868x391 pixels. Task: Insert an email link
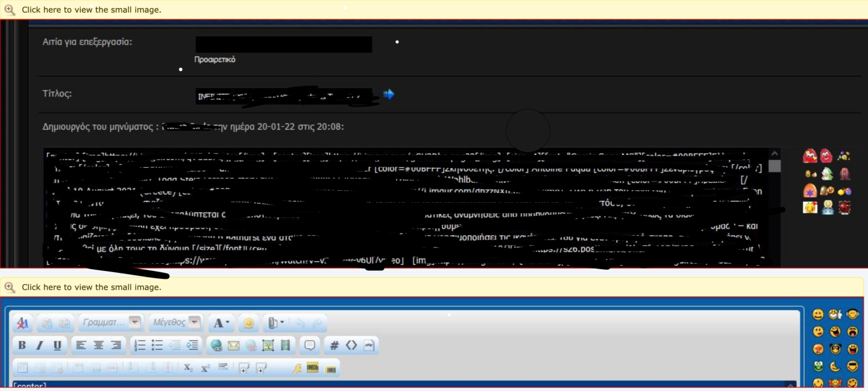234,346
